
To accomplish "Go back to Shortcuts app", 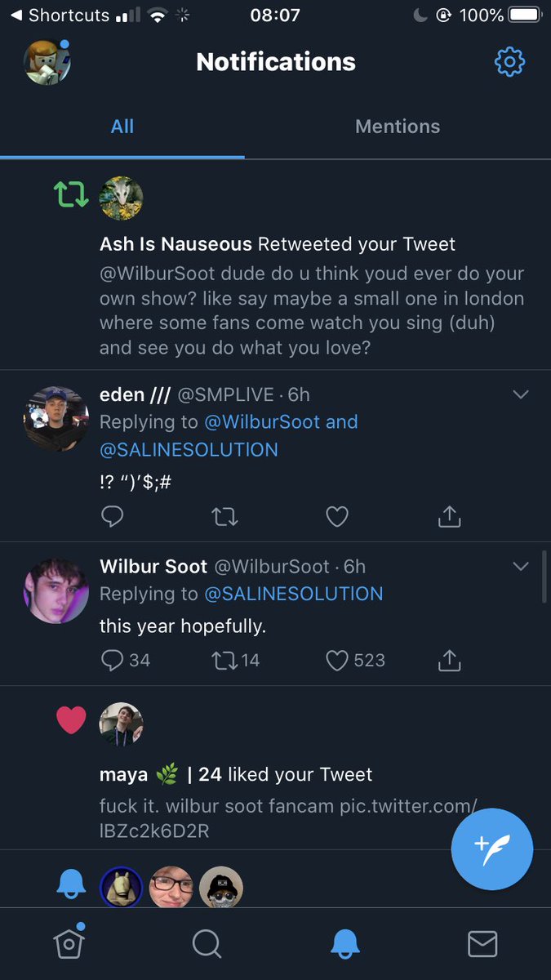I will (60, 15).
